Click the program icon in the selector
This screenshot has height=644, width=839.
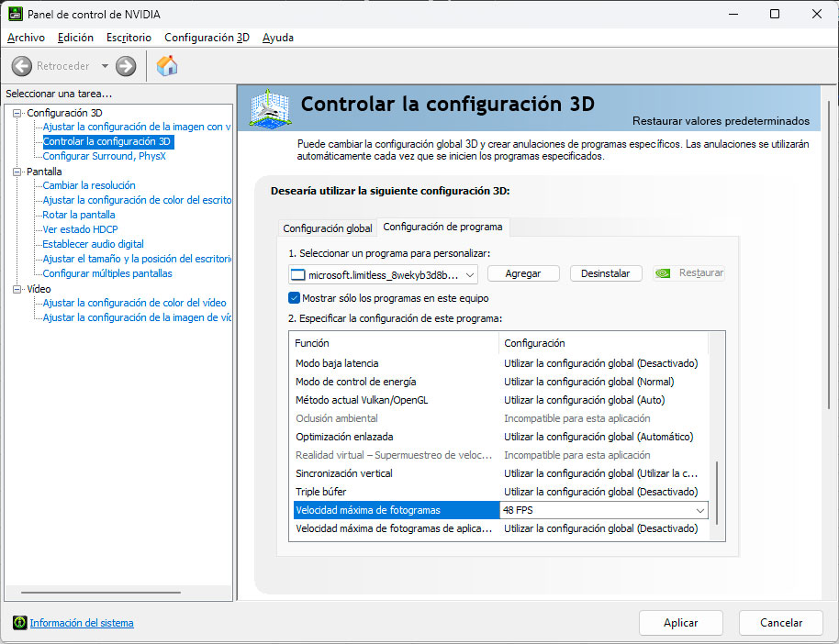point(298,275)
